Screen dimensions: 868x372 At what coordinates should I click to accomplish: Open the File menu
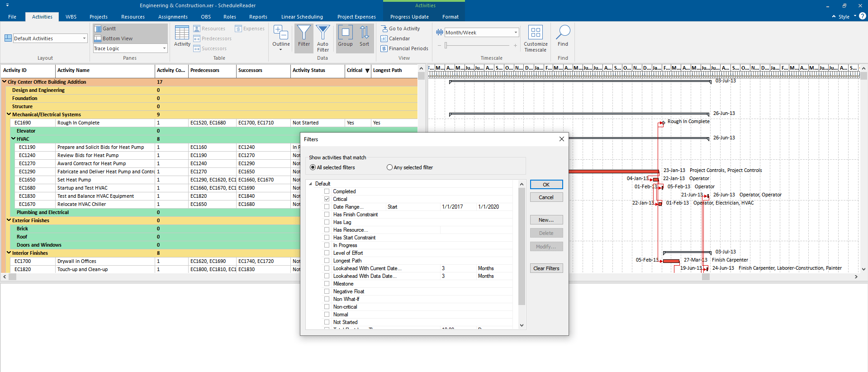[12, 17]
